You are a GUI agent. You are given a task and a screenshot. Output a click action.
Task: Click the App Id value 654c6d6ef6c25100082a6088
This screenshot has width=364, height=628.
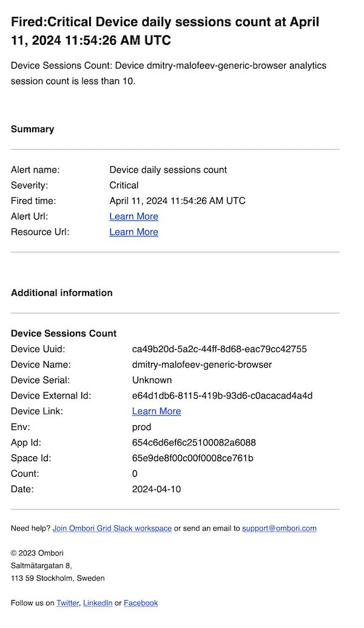click(194, 442)
